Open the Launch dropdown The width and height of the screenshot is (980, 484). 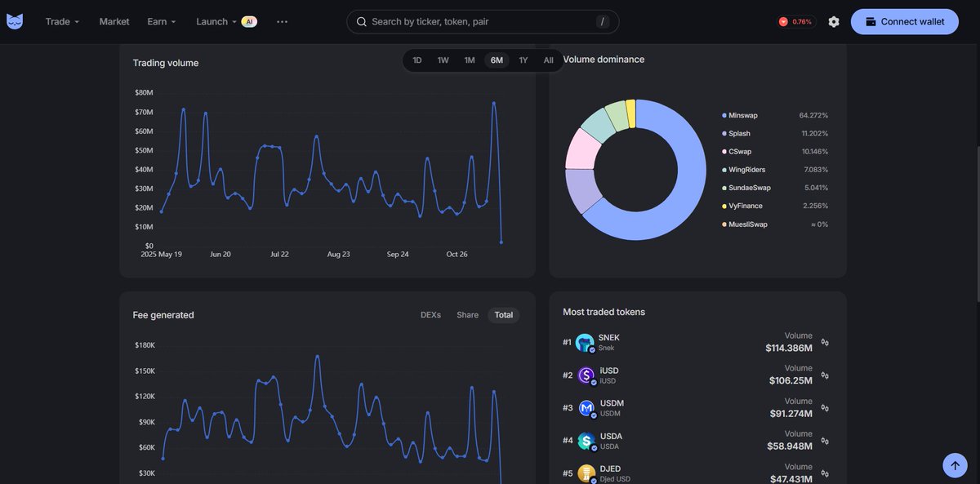point(212,21)
